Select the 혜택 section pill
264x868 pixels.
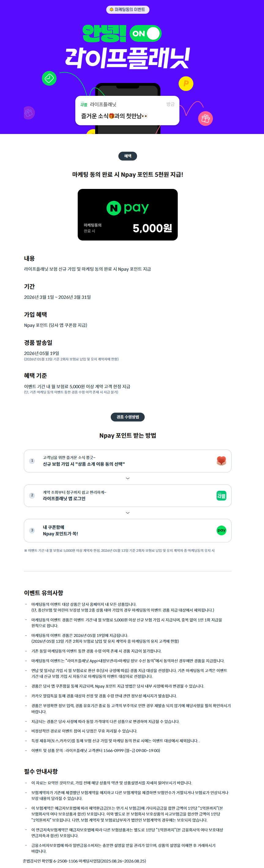pos(128,156)
